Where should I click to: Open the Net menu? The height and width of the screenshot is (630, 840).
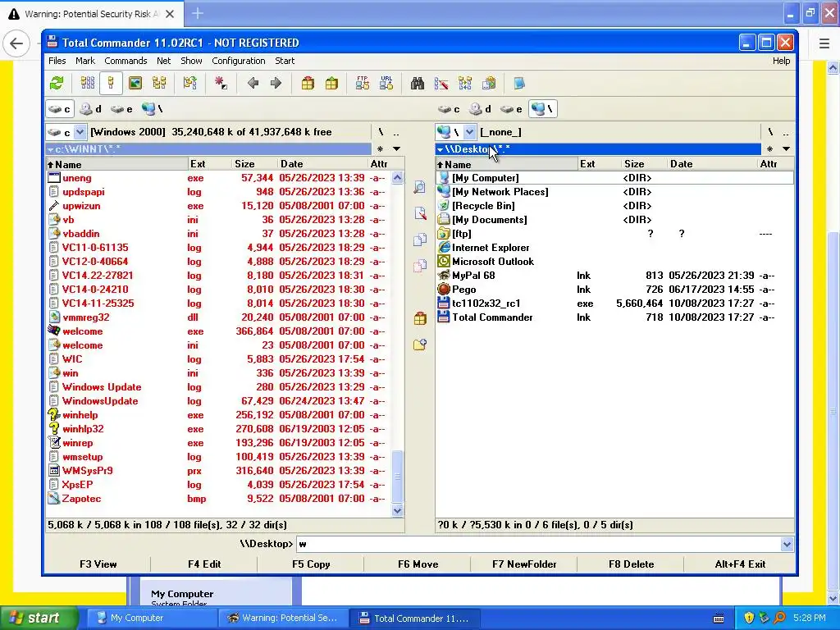pyautogui.click(x=163, y=61)
